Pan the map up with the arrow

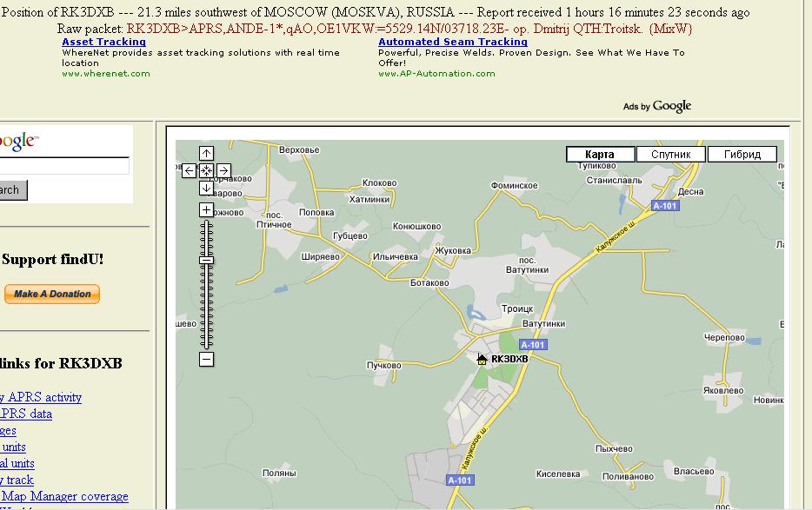click(206, 153)
